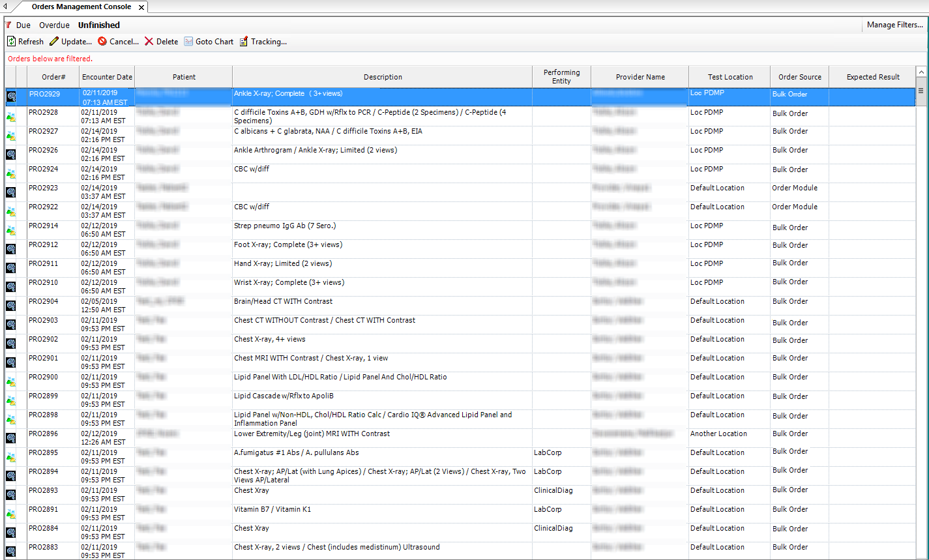Click the filter funnel icon beside Due

[x=8, y=25]
